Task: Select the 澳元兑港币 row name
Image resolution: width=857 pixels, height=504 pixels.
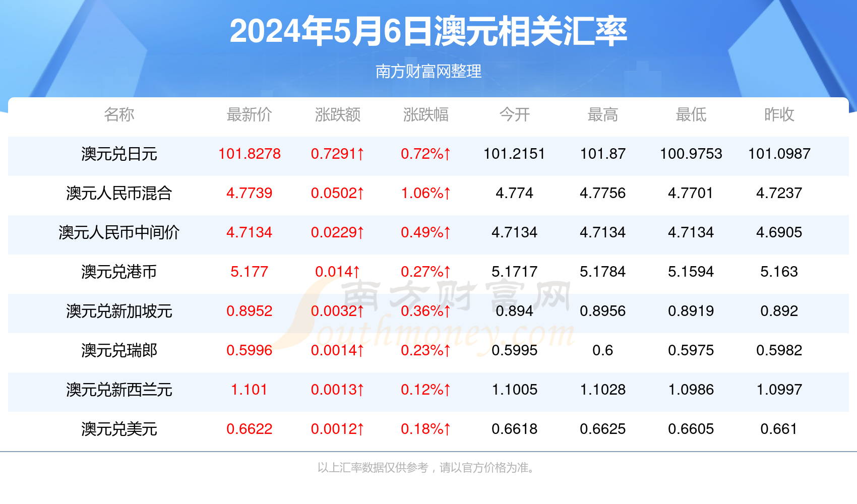Action: pos(119,272)
